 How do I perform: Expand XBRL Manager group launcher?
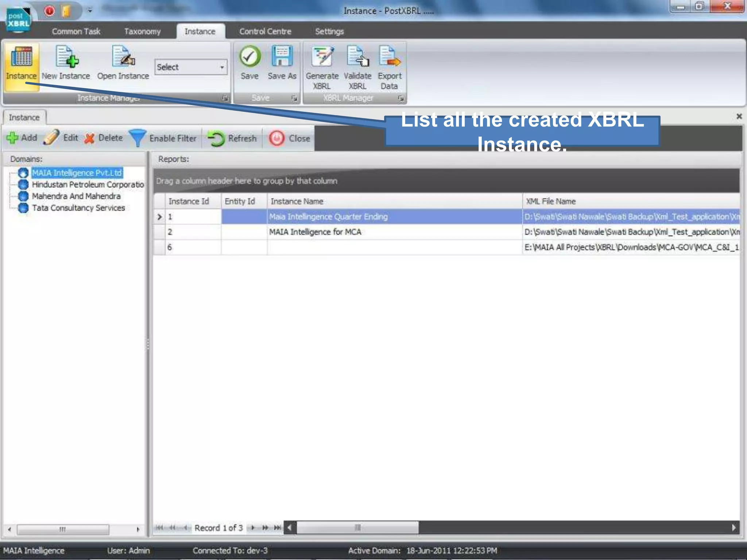click(400, 98)
